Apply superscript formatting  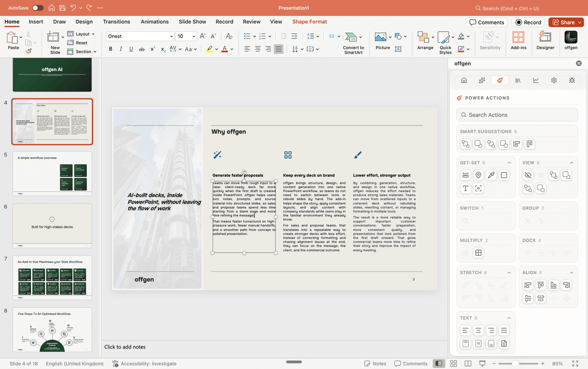coord(152,49)
